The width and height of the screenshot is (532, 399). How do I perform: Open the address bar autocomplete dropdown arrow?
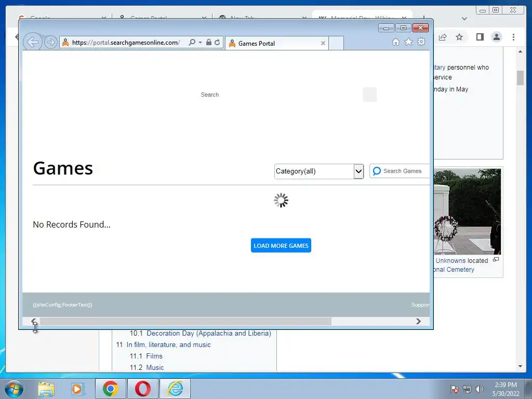pos(200,43)
